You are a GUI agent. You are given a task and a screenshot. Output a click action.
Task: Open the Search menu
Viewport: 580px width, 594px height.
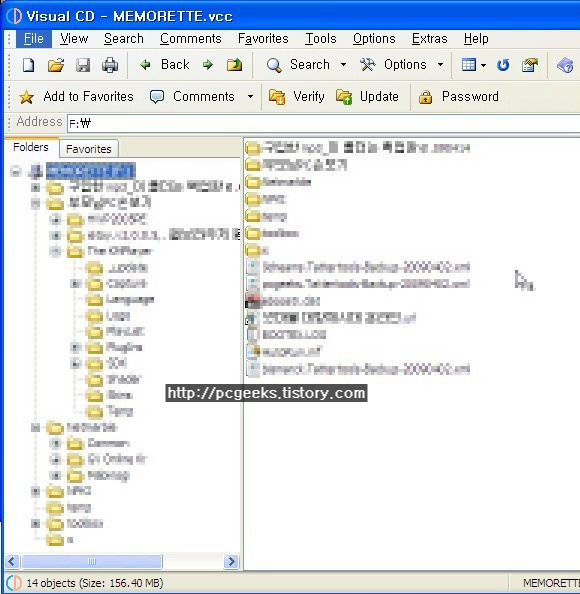tap(124, 39)
